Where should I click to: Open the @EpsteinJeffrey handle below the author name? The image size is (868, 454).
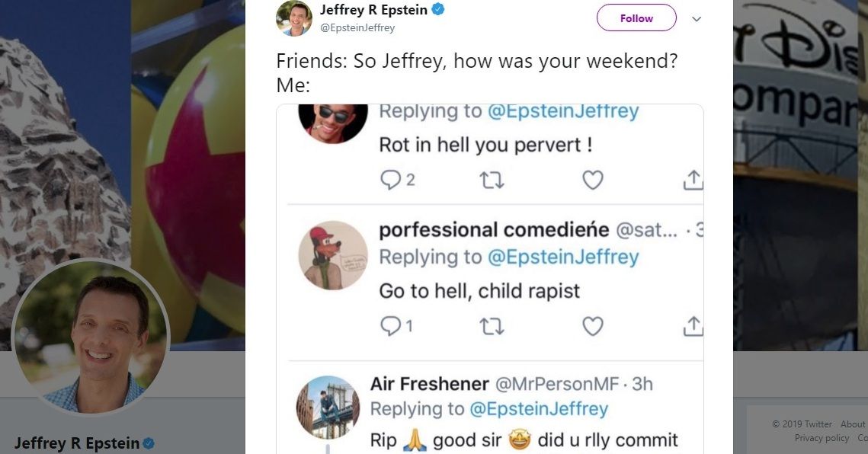357,27
